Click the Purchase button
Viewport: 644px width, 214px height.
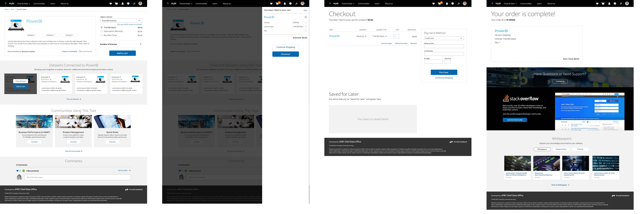point(444,72)
